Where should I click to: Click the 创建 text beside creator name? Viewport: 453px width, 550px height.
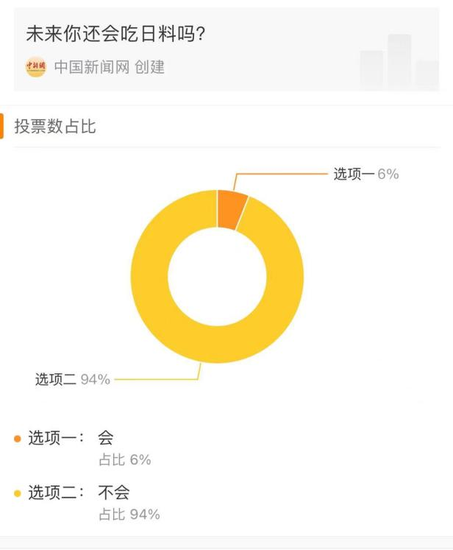(x=149, y=67)
